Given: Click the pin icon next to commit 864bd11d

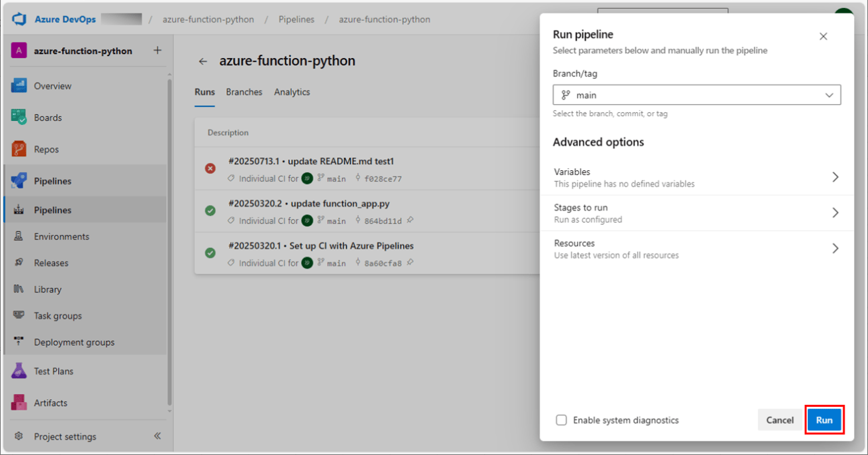Looking at the screenshot, I should tap(410, 220).
